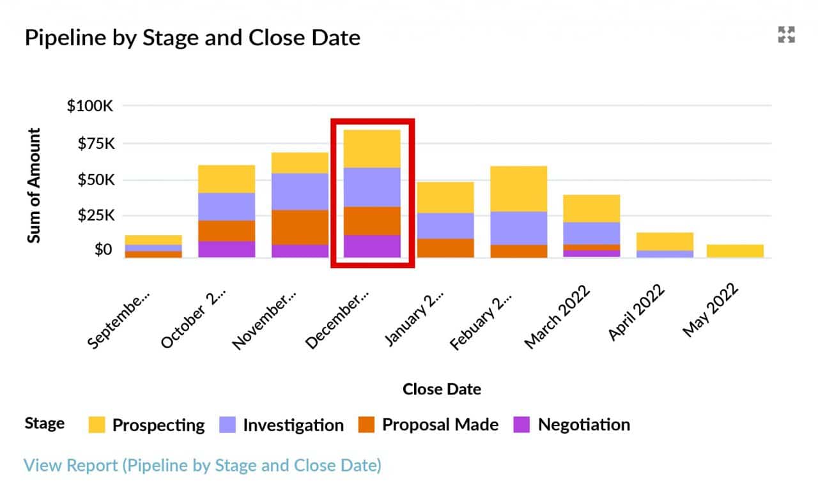This screenshot has width=818, height=504.
Task: Click the Close Date axis title
Action: point(441,389)
